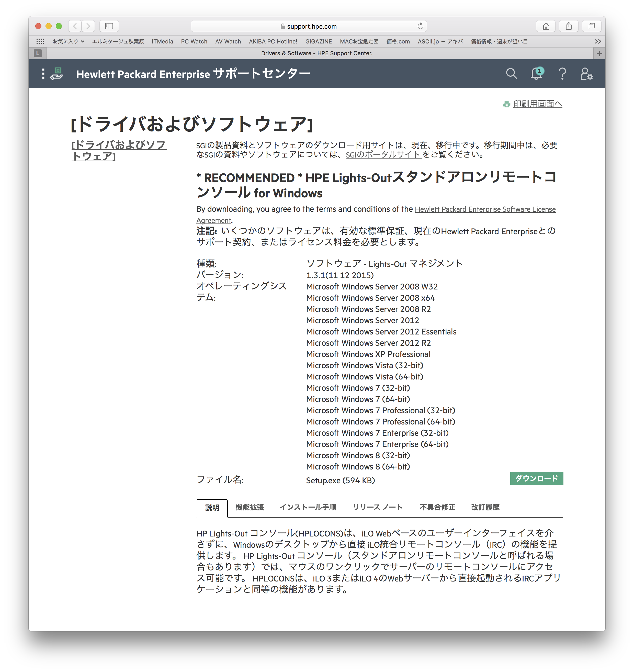
Task: Click the support.hpe.com address bar
Action: pyautogui.click(x=309, y=26)
